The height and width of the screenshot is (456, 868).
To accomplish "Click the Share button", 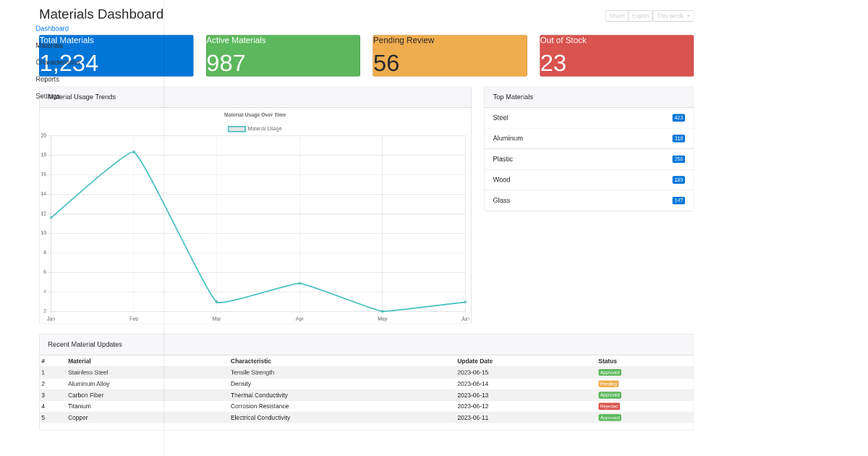I will pos(616,15).
